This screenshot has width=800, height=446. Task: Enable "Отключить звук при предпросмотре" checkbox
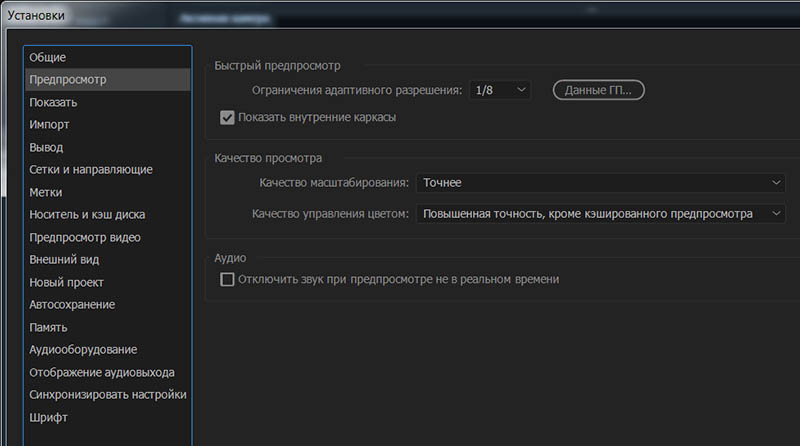227,279
